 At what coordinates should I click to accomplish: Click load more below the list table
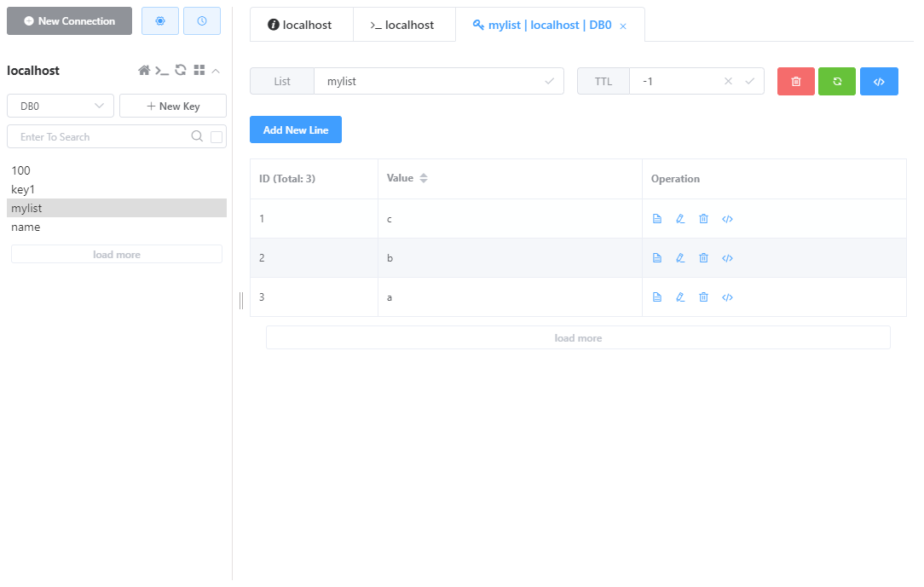[x=578, y=338]
